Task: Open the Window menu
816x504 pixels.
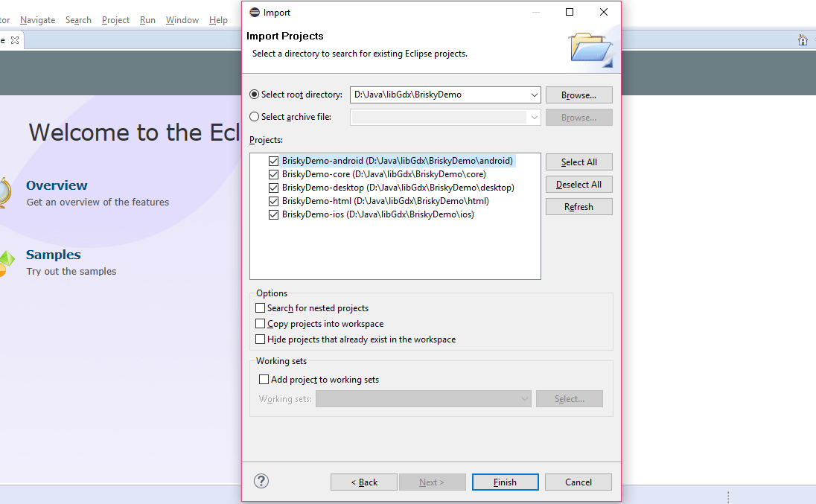Action: tap(182, 20)
